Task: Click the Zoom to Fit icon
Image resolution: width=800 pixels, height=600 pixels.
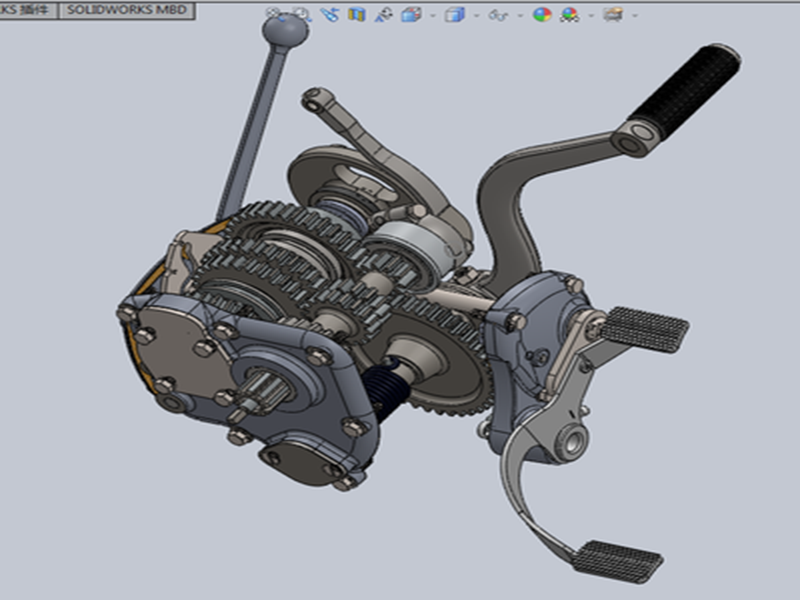Action: (276, 15)
